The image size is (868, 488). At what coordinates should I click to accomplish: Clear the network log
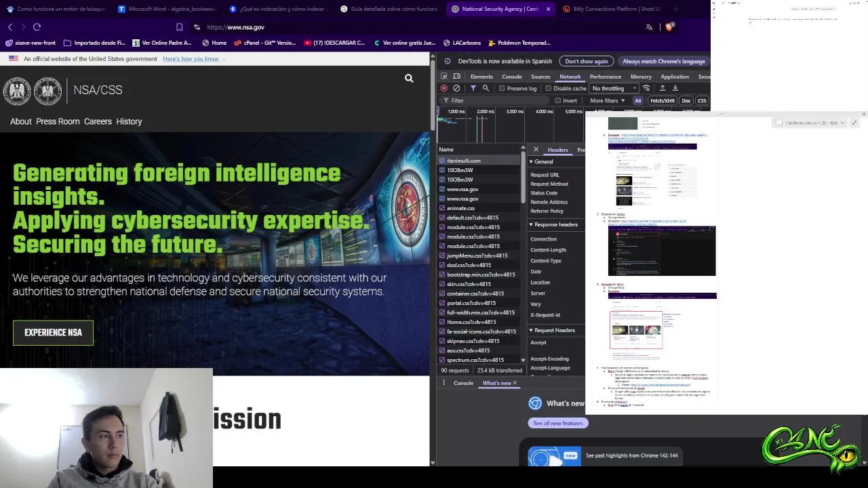point(456,88)
